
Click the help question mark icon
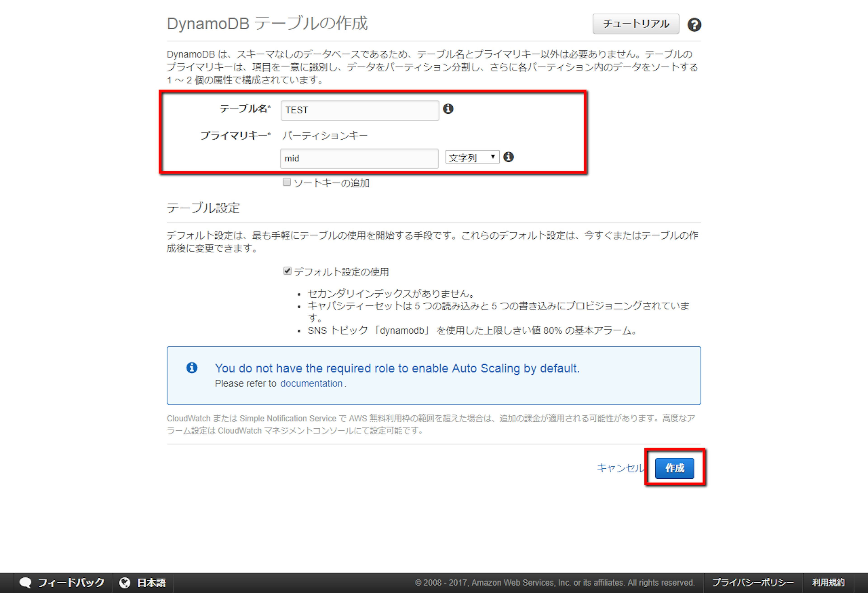coord(694,25)
